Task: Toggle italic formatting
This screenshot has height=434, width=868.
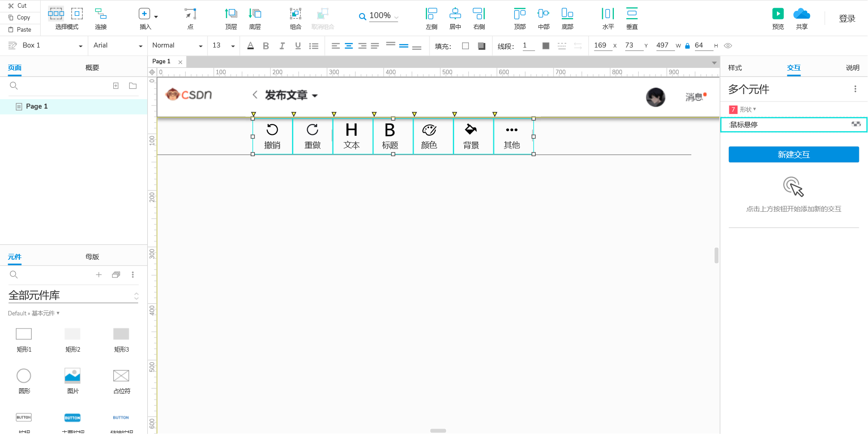Action: tap(282, 46)
